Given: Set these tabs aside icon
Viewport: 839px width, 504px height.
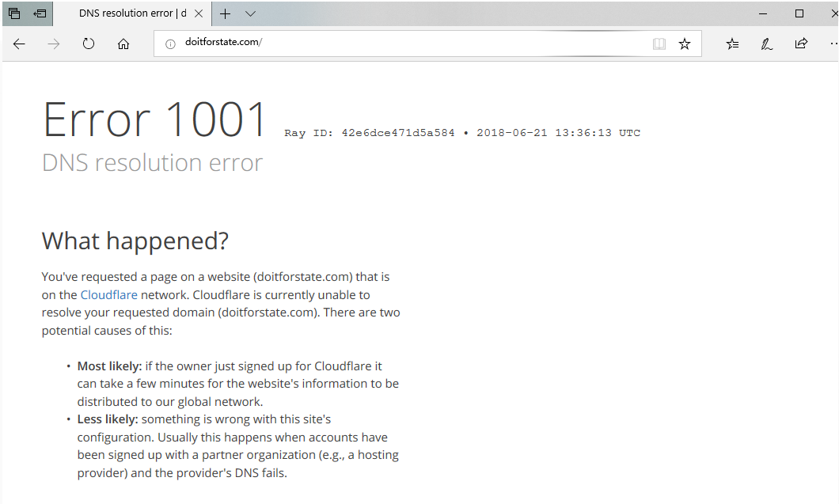Looking at the screenshot, I should tap(40, 13).
